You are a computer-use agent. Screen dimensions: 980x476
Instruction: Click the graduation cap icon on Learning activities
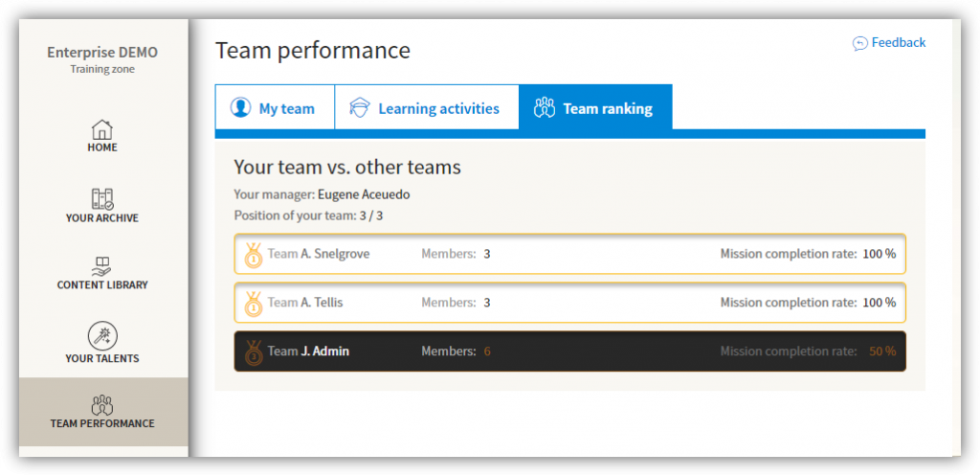pyautogui.click(x=360, y=108)
